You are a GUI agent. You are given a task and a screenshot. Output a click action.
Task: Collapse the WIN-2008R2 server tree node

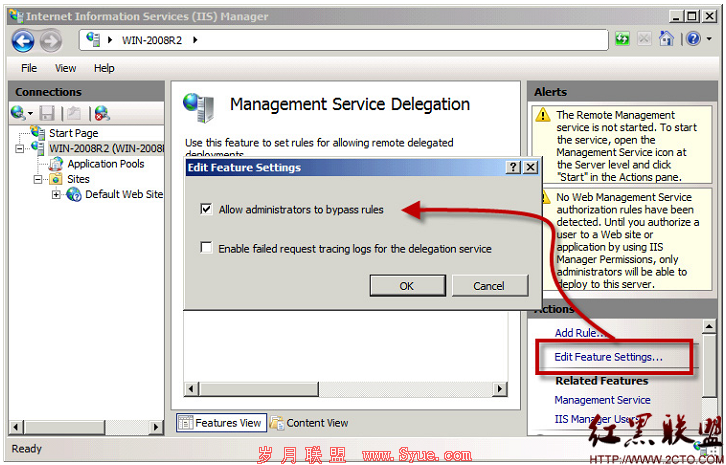click(x=19, y=149)
